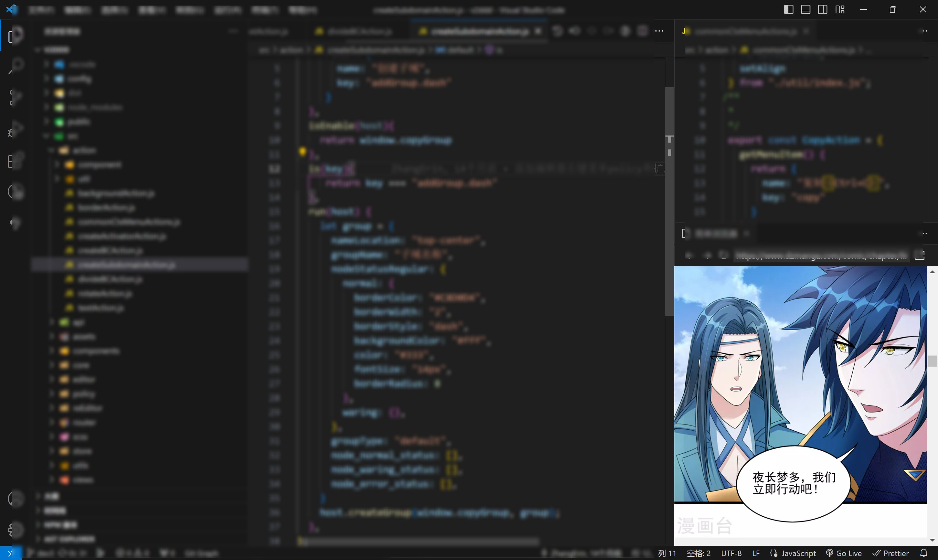The image size is (938, 560).
Task: Open the customize layout icon
Action: coord(840,9)
